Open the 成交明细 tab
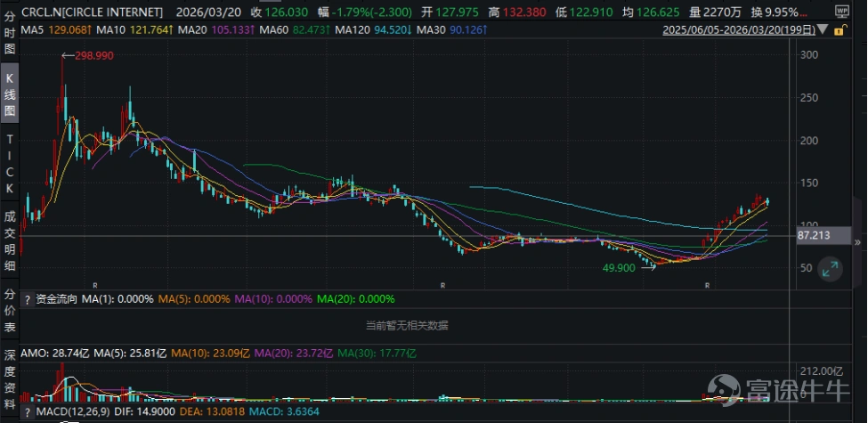 pos(10,241)
